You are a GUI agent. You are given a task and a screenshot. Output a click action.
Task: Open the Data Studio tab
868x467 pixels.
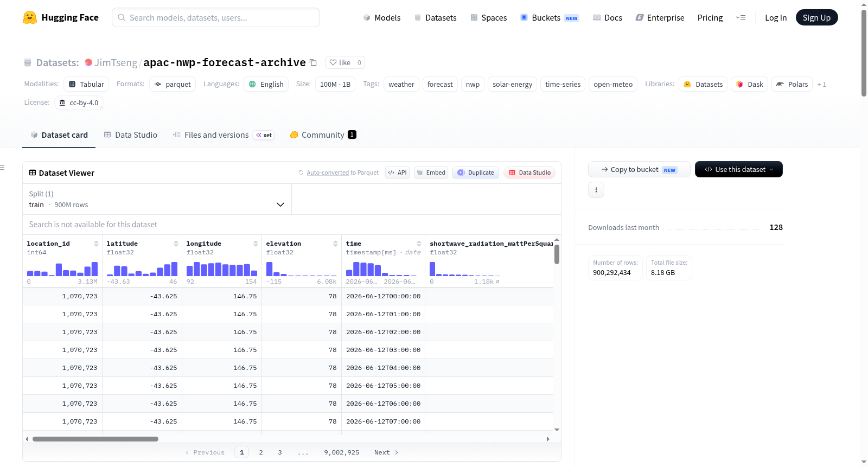coord(131,135)
